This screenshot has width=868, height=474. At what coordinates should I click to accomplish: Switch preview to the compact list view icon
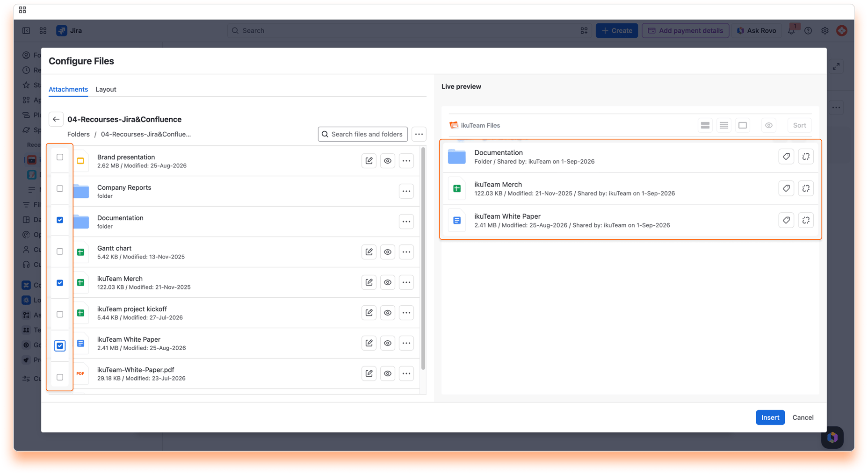pyautogui.click(x=724, y=125)
